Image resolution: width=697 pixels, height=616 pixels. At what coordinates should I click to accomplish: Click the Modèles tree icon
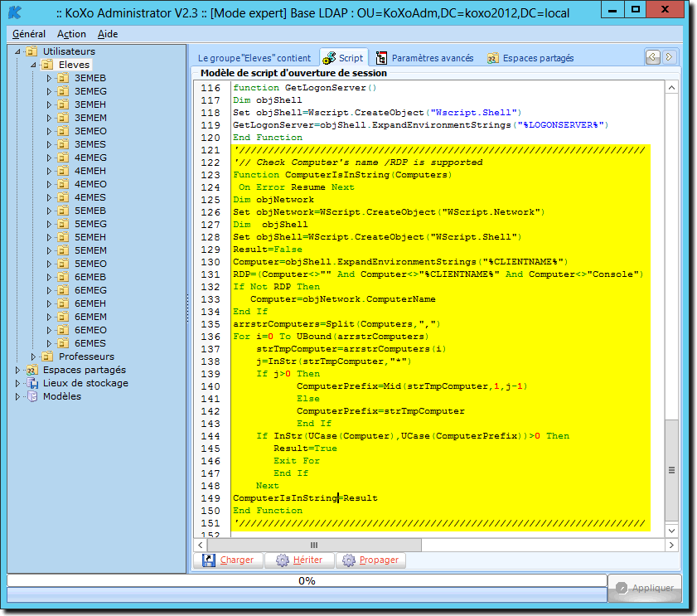[33, 396]
